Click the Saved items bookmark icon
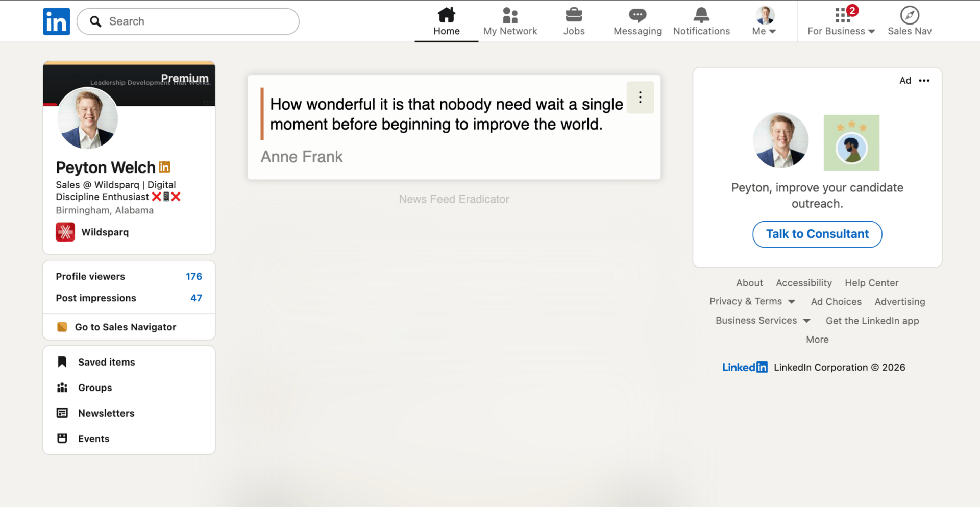Viewport: 980px width, 507px height. click(62, 362)
